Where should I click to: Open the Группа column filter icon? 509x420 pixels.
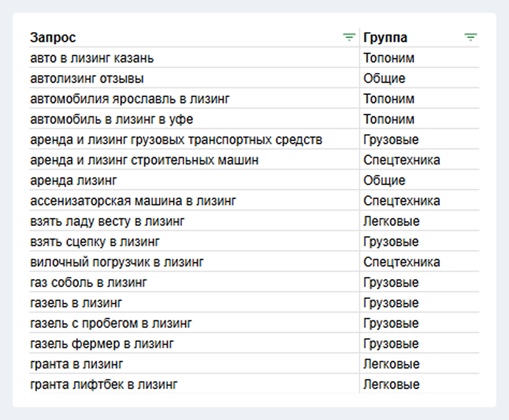[470, 37]
